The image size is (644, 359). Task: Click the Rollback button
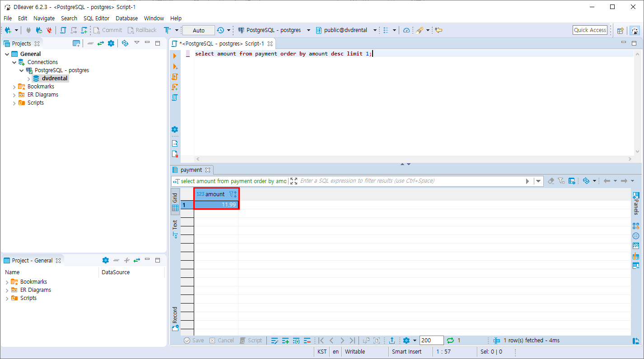[x=142, y=30]
